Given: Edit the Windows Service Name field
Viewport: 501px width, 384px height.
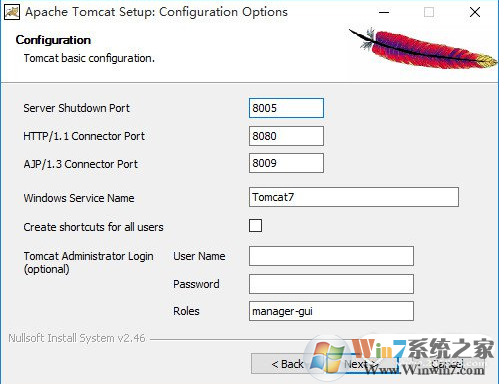Looking at the screenshot, I should click(354, 197).
